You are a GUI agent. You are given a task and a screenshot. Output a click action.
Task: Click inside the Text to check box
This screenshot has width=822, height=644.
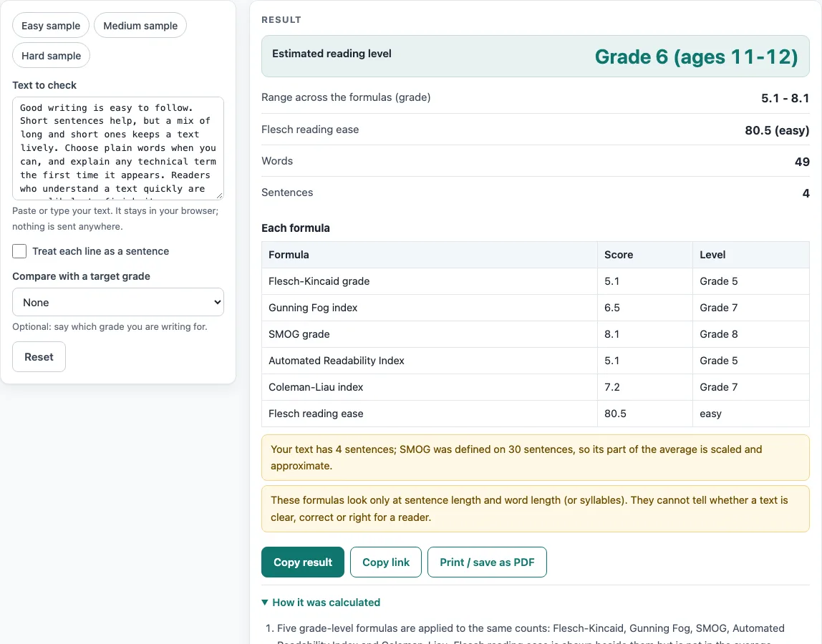[x=118, y=148]
